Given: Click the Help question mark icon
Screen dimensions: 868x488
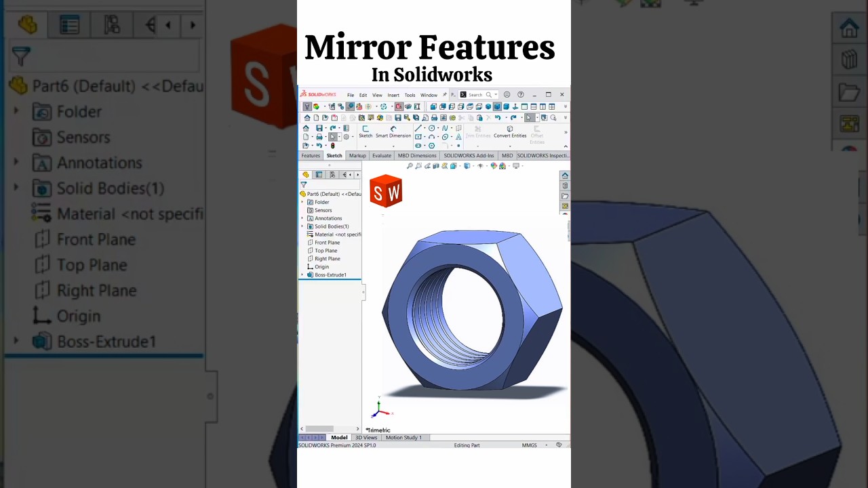Looking at the screenshot, I should tap(520, 94).
